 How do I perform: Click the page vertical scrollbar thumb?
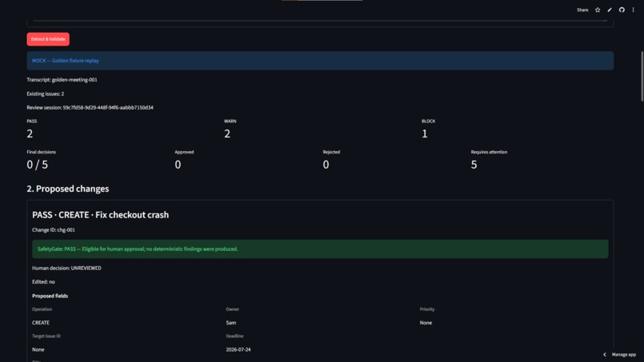pos(642,76)
